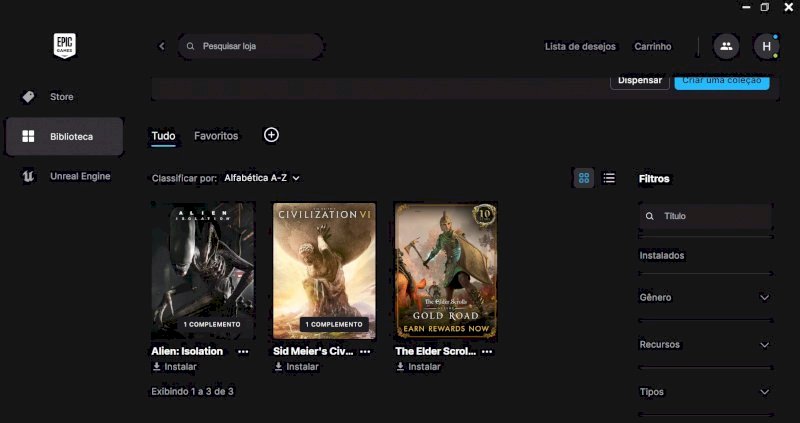Add a new collection with plus icon
Image resolution: width=800 pixels, height=423 pixels.
pos(271,135)
